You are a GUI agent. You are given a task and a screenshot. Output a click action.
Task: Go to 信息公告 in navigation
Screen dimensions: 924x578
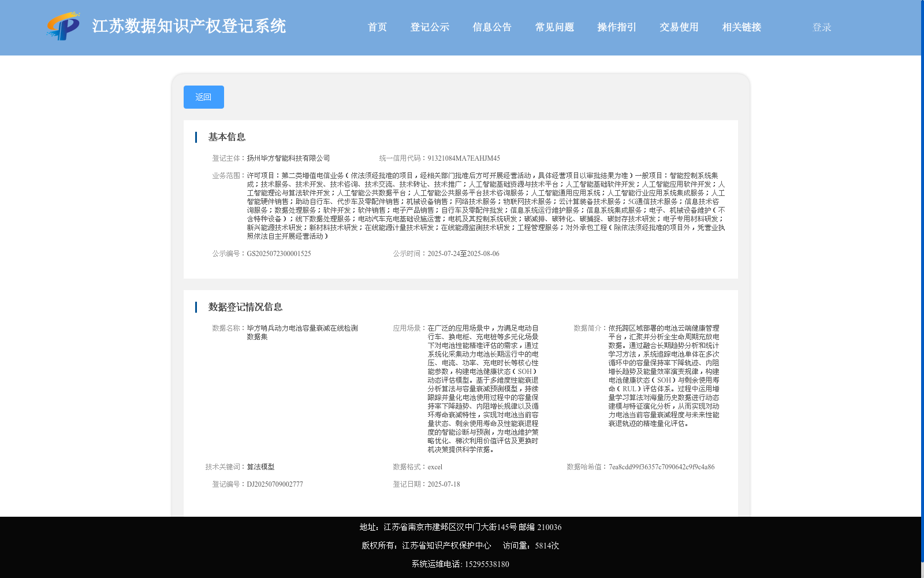point(492,27)
